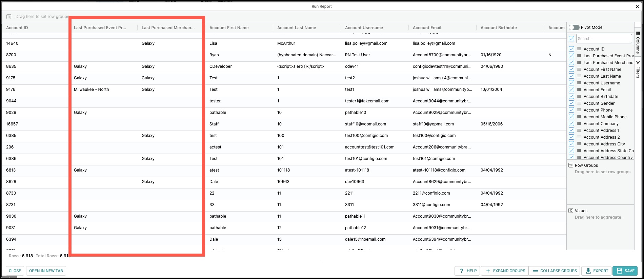Open the report in a new tab
The image size is (644, 279).
pyautogui.click(x=46, y=271)
